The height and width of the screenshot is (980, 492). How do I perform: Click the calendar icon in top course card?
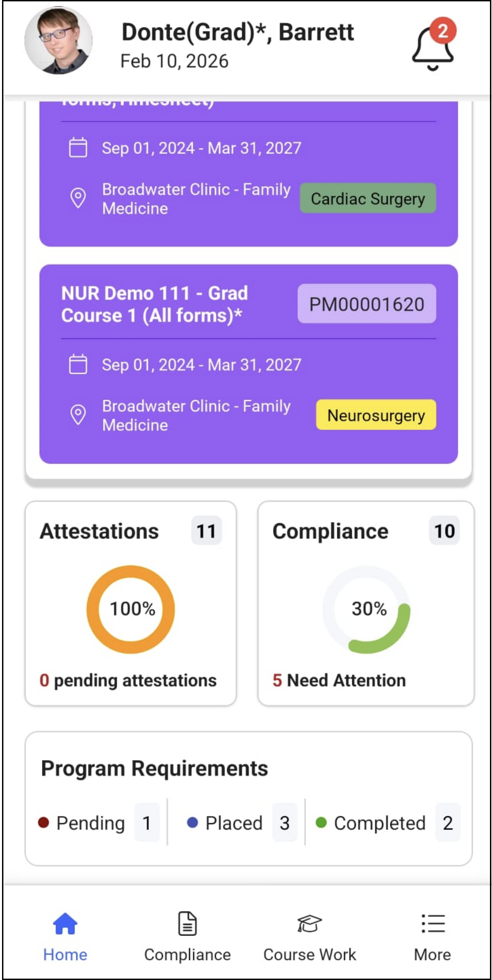pyautogui.click(x=78, y=148)
